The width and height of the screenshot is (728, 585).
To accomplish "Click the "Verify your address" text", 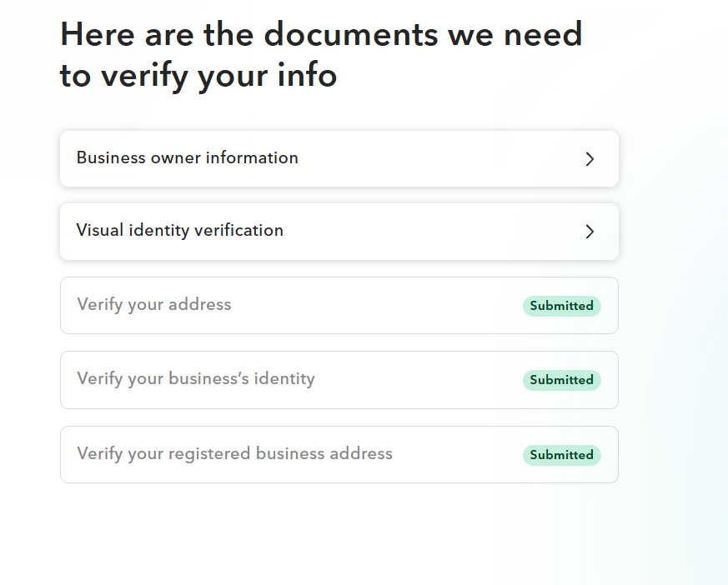I will [153, 304].
